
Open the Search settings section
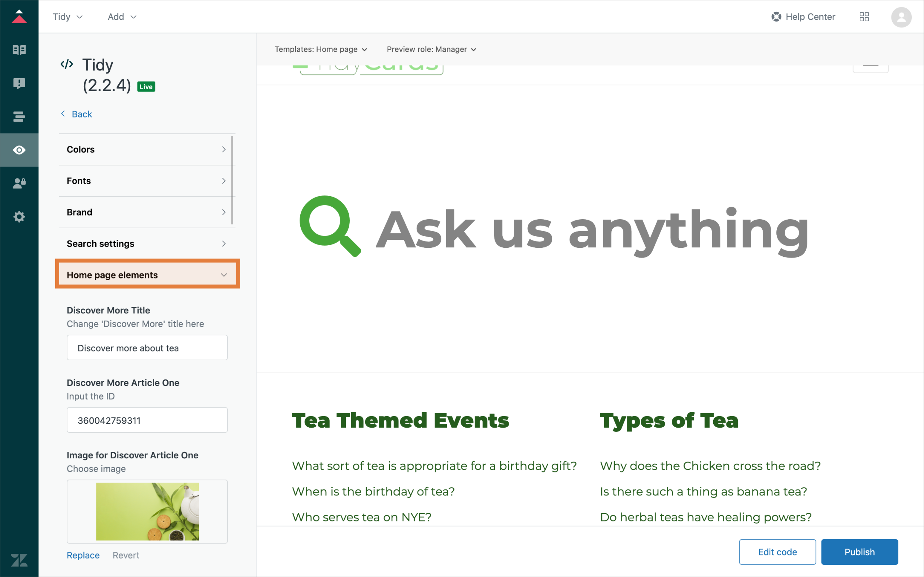(x=147, y=243)
